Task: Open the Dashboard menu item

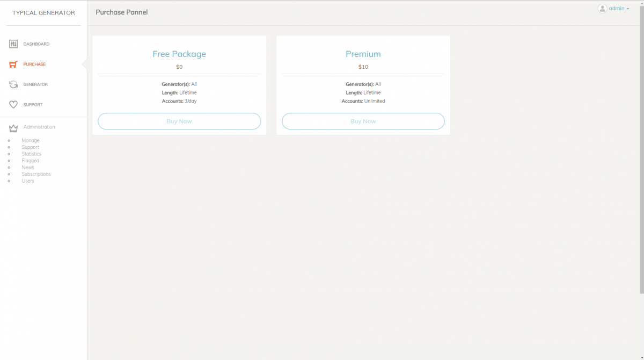Action: pos(36,44)
